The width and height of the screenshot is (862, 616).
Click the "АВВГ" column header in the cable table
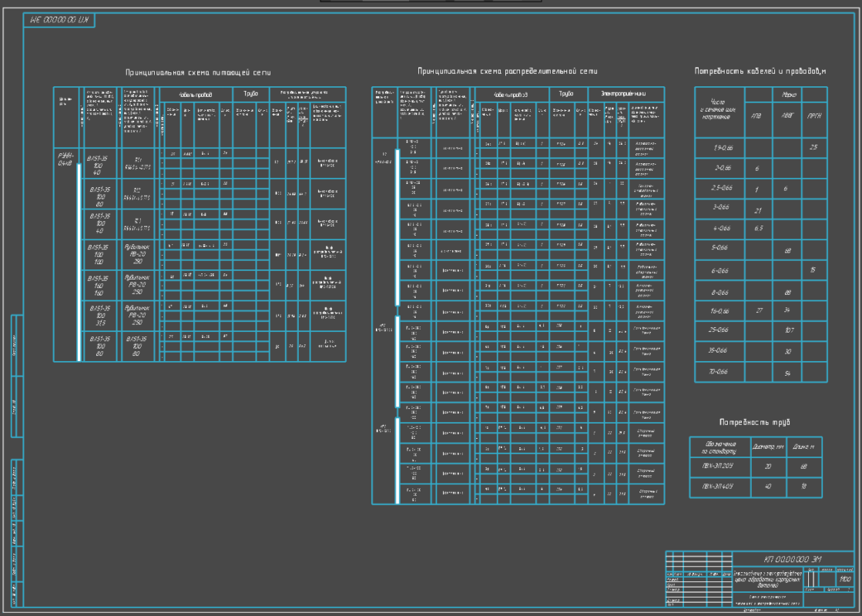click(787, 115)
